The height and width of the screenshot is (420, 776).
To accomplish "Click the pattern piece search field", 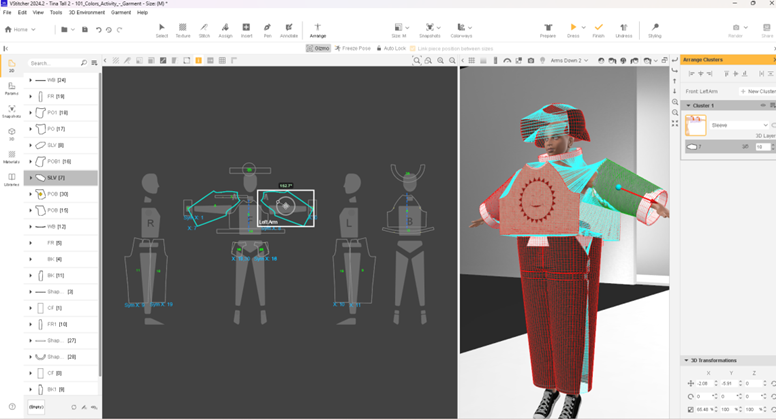I will coord(53,63).
